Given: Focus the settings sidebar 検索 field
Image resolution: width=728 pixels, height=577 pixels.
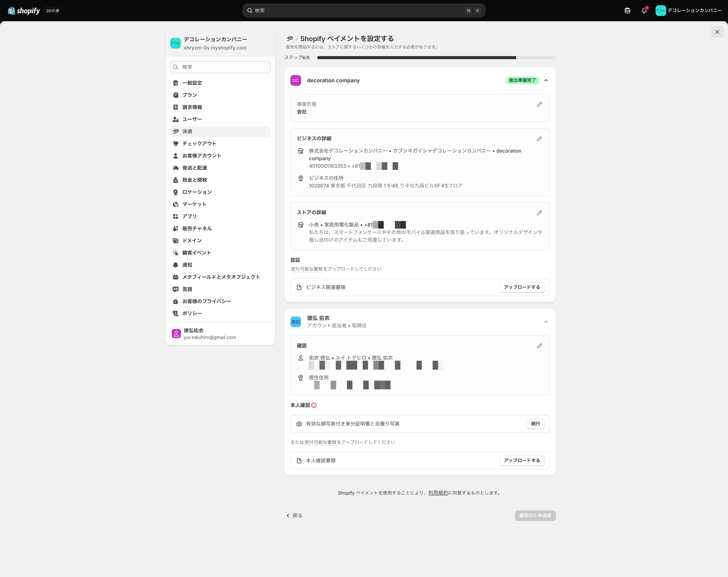Looking at the screenshot, I should point(220,67).
